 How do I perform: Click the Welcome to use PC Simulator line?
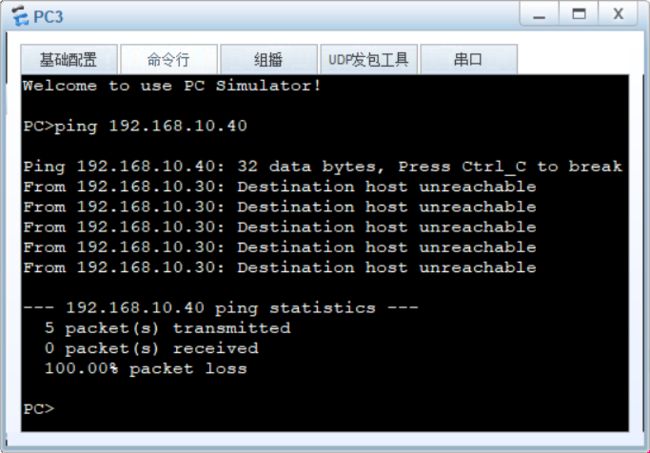pyautogui.click(x=172, y=86)
